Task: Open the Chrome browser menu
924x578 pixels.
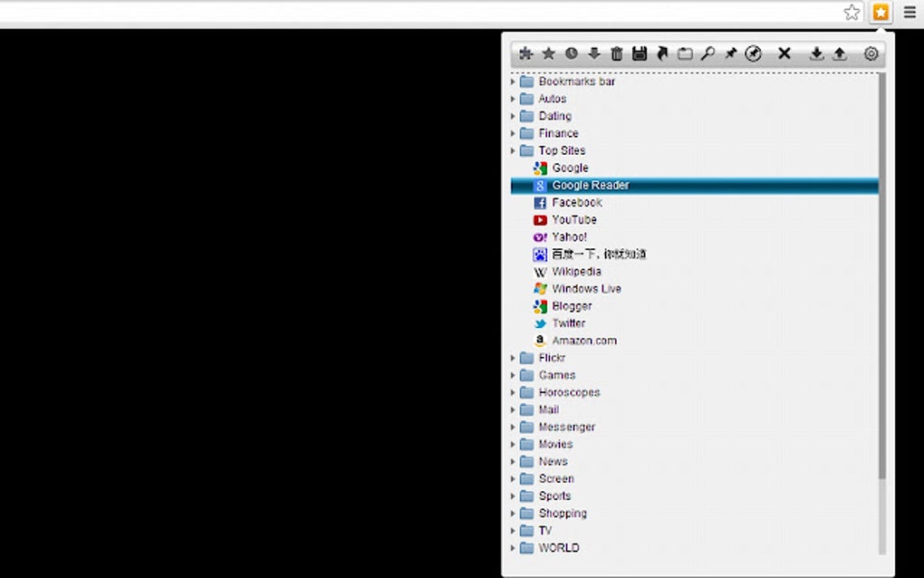Action: click(910, 12)
